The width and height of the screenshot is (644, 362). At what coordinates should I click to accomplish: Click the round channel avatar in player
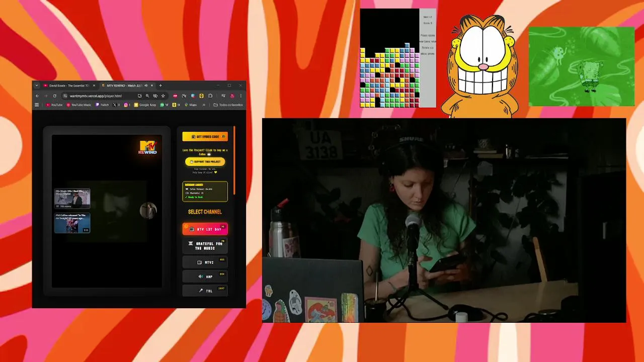[148, 210]
